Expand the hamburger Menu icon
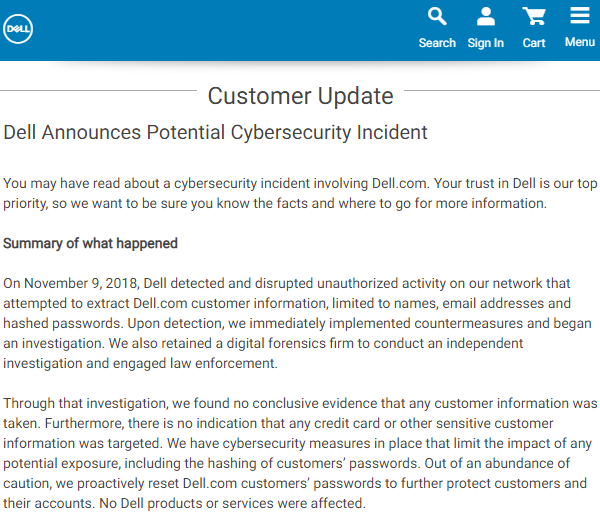 [579, 16]
